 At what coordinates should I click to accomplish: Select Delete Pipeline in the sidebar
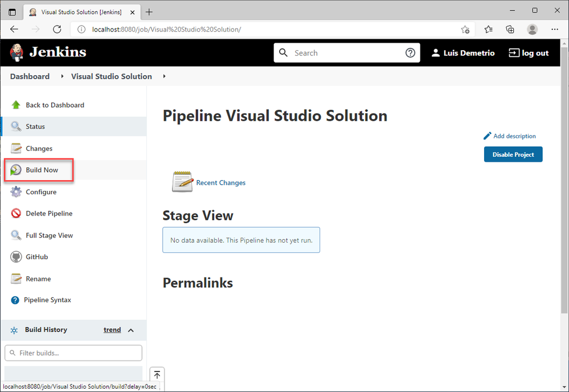click(x=73, y=214)
